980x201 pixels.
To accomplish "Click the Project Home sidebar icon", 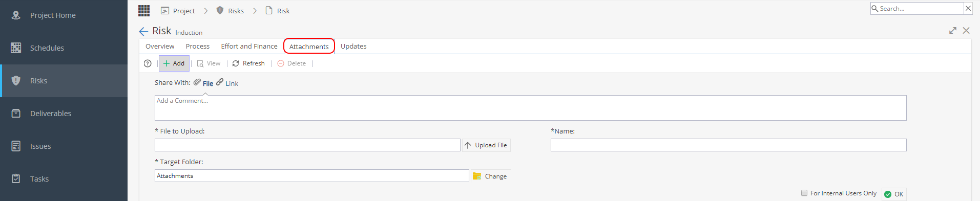I will click(16, 15).
